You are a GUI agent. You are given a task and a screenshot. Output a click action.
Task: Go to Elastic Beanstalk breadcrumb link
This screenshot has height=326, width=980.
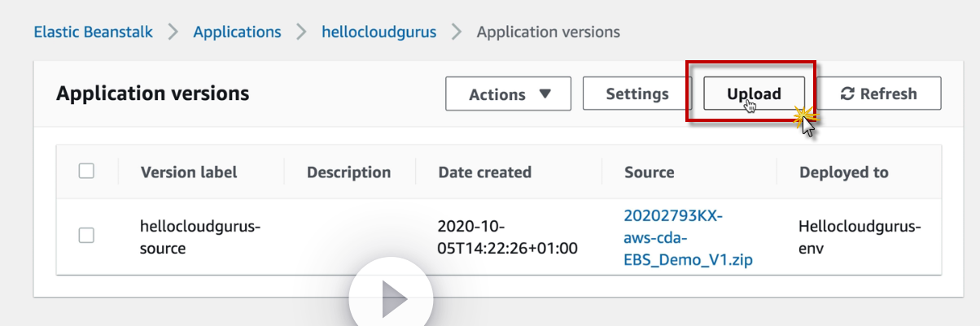pyautogui.click(x=92, y=33)
